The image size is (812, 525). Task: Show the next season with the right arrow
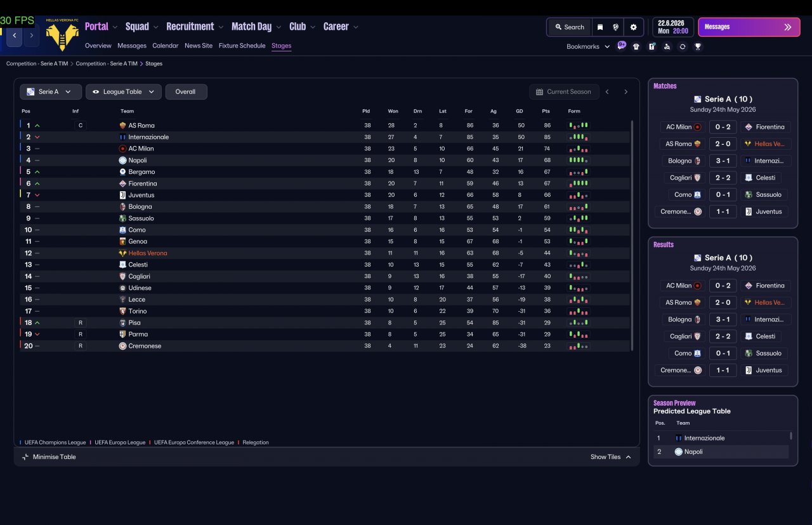(x=625, y=92)
